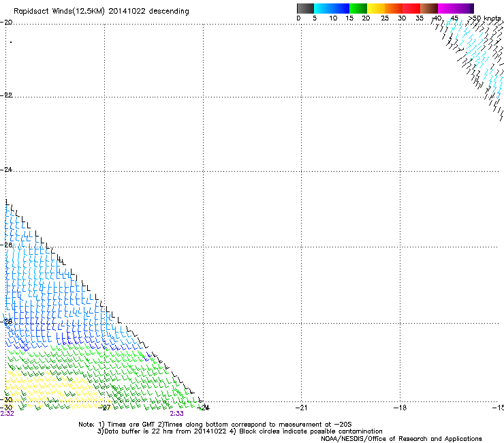Pick the cyan-blue 5-15 knots color segment

332,8
